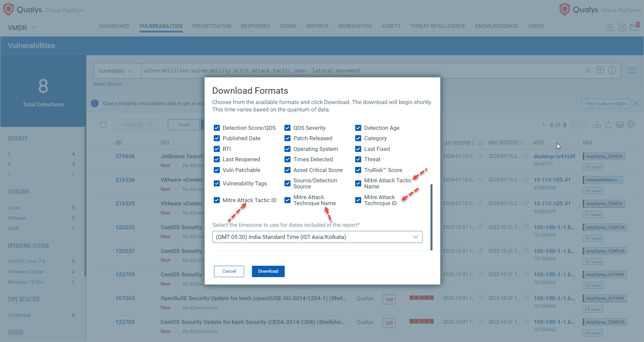Toggle the Mitre Attack Tactic Name checkbox
Screen dimensions: 644x342
point(358,183)
